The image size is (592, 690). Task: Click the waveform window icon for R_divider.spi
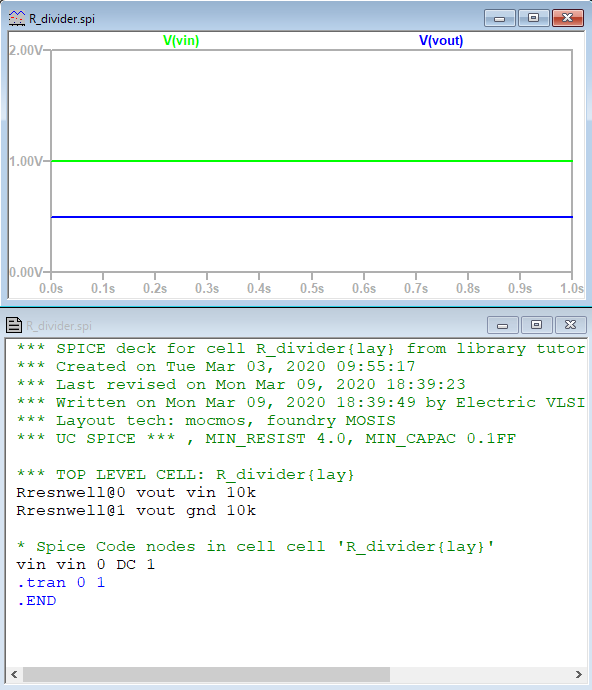pyautogui.click(x=17, y=18)
